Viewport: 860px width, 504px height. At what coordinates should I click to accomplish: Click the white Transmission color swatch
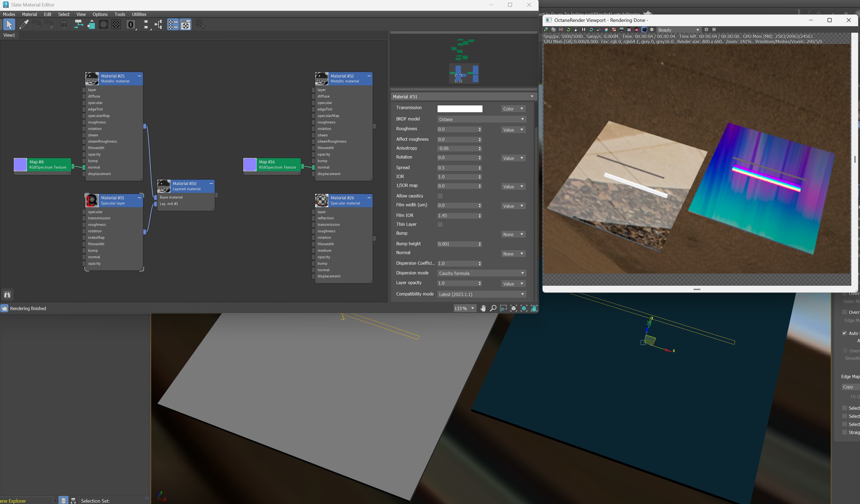click(460, 109)
